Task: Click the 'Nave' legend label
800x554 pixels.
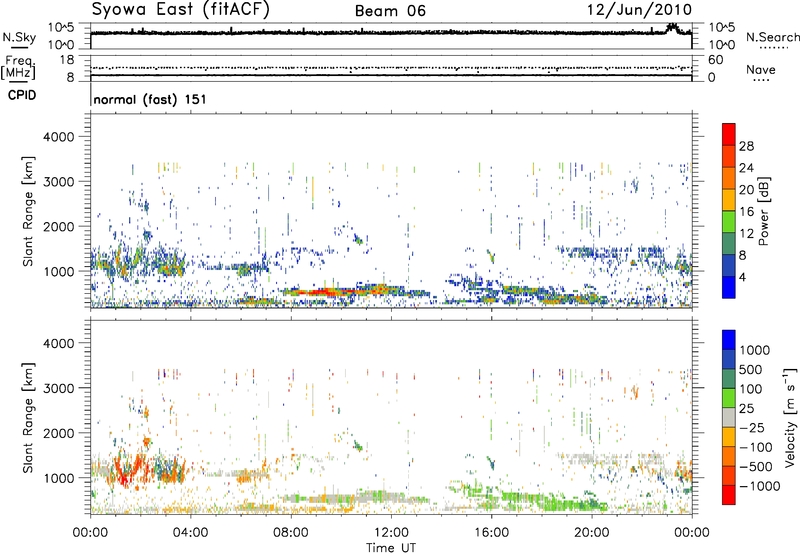Action: (x=761, y=70)
